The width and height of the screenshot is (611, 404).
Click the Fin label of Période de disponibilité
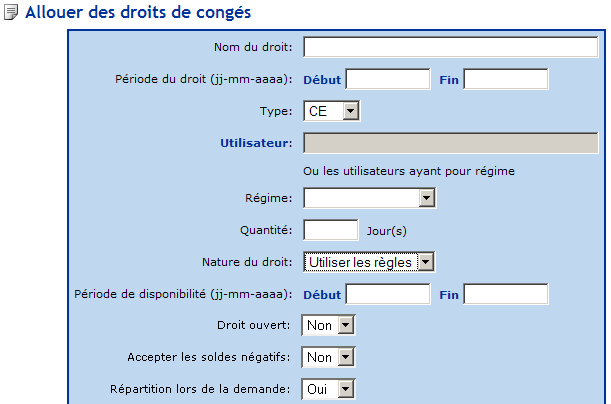(449, 294)
